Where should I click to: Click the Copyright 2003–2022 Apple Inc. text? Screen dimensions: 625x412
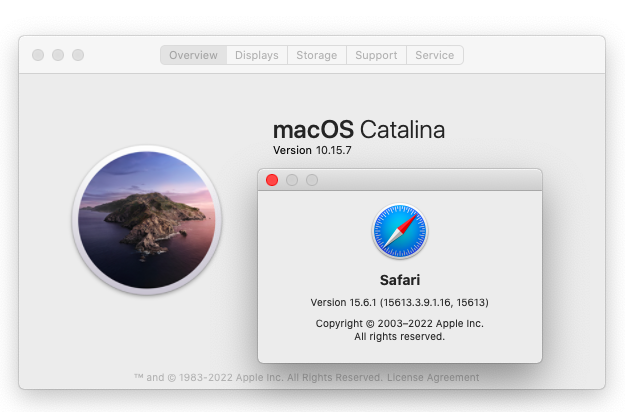coord(399,323)
